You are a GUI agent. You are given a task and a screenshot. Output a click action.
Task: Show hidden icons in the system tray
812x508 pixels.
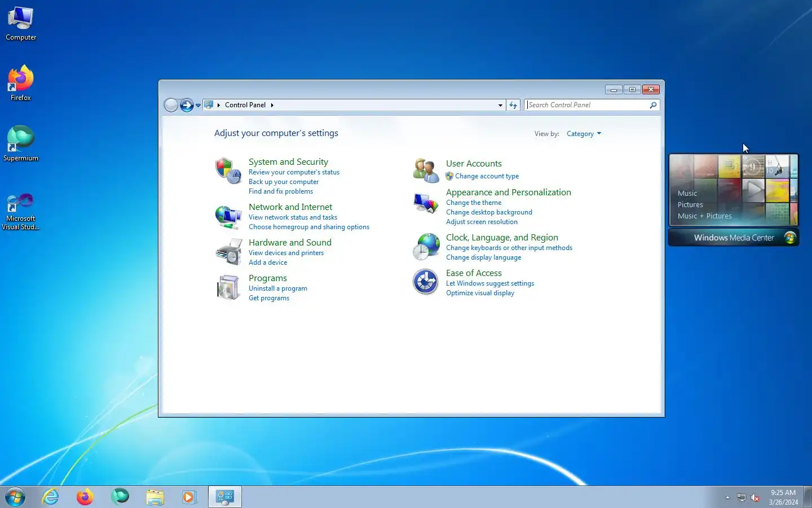727,497
